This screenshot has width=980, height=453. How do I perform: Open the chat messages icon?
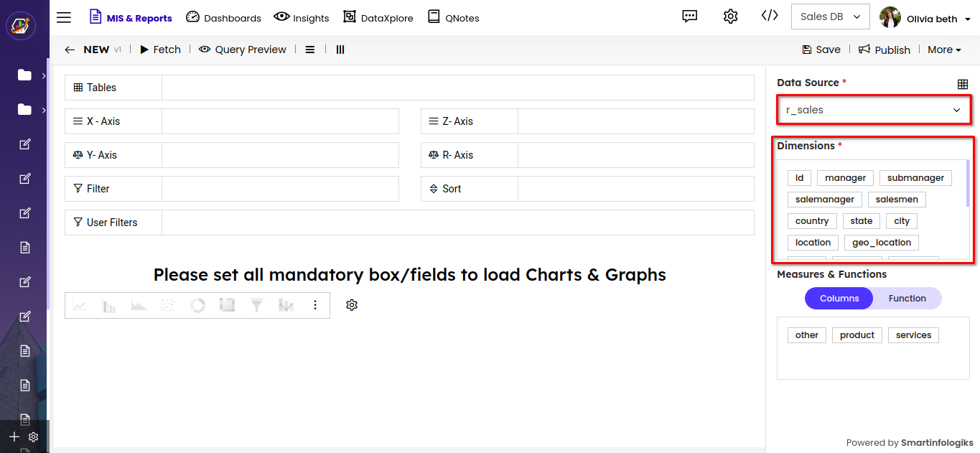pos(690,17)
